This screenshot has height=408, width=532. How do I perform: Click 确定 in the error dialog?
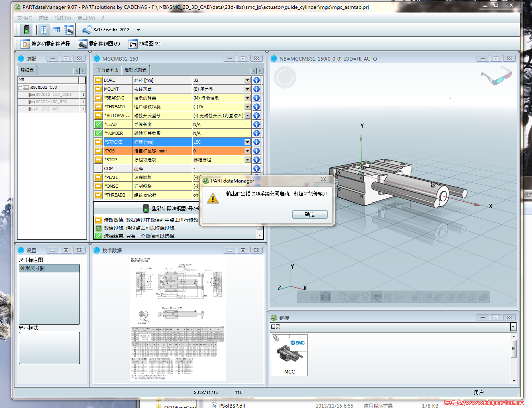click(x=310, y=215)
